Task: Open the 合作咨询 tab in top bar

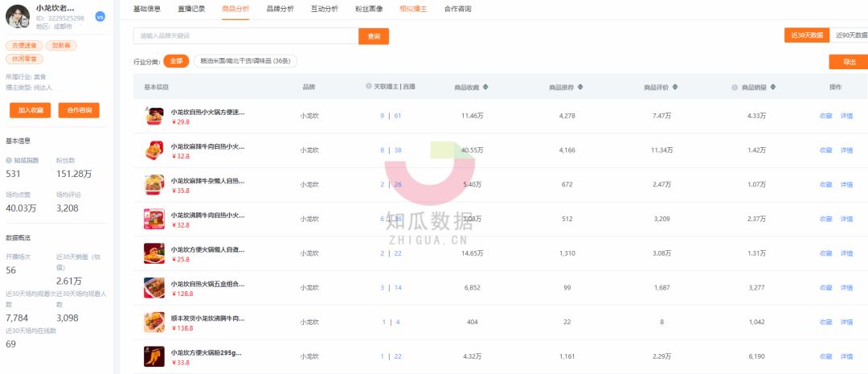Action: point(458,9)
